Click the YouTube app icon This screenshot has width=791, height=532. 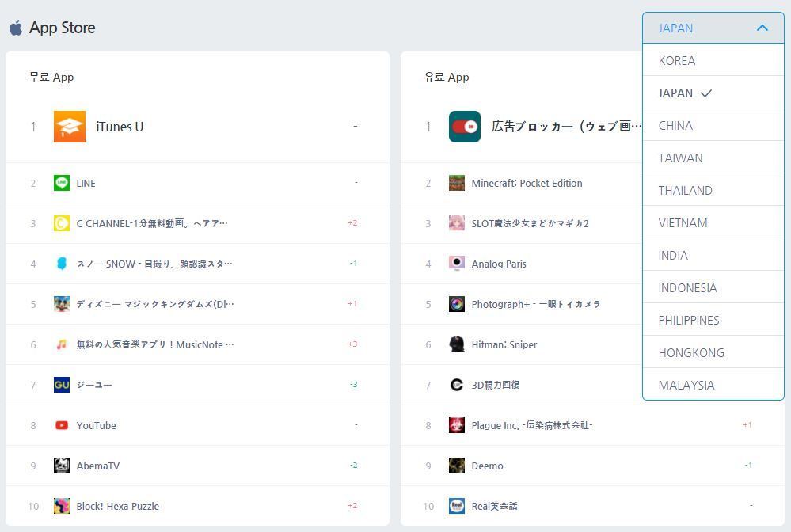(x=62, y=425)
